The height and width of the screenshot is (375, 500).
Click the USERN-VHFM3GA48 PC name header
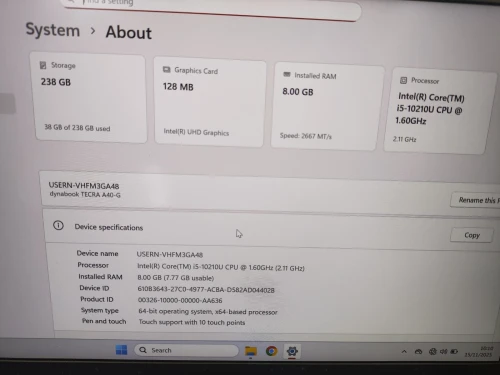(84, 186)
